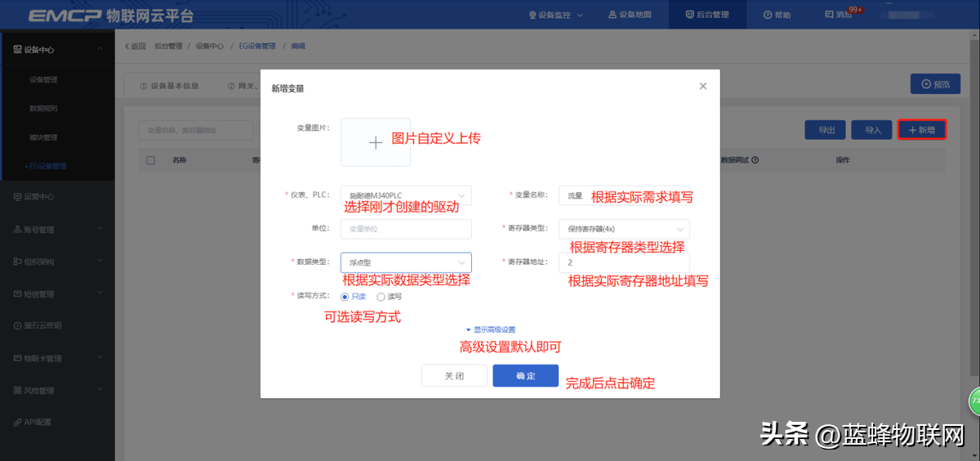Click the 单位 input field

[x=405, y=229]
